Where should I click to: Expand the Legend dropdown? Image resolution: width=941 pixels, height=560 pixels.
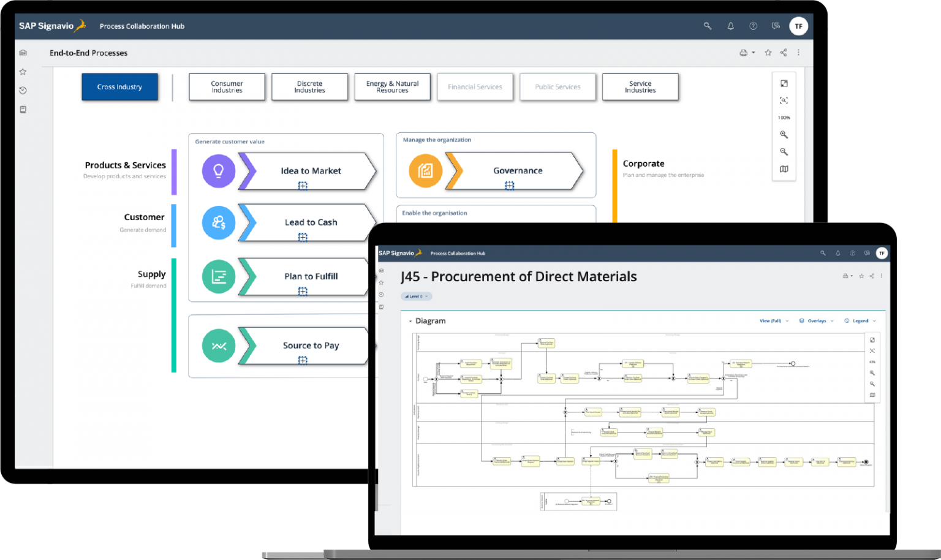click(860, 320)
